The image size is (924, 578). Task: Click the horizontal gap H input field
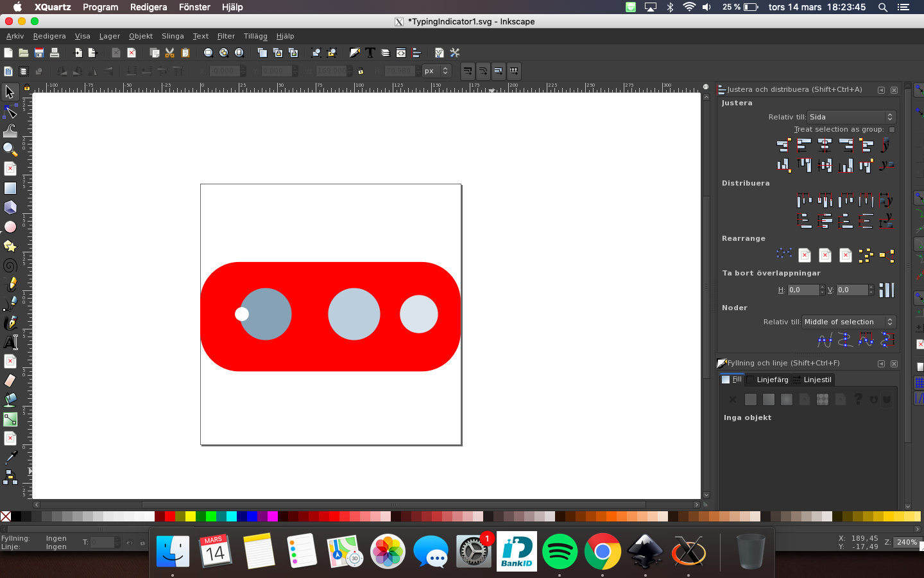[803, 290]
